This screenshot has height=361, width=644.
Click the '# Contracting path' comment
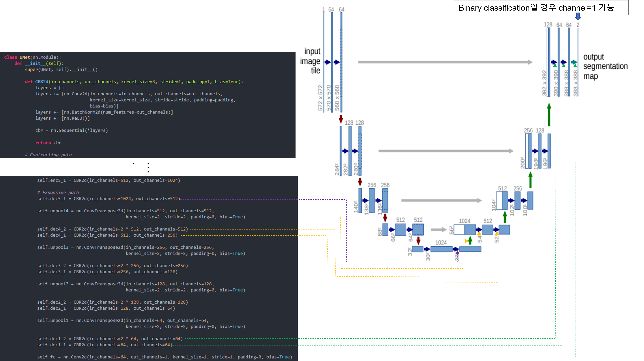click(x=48, y=155)
